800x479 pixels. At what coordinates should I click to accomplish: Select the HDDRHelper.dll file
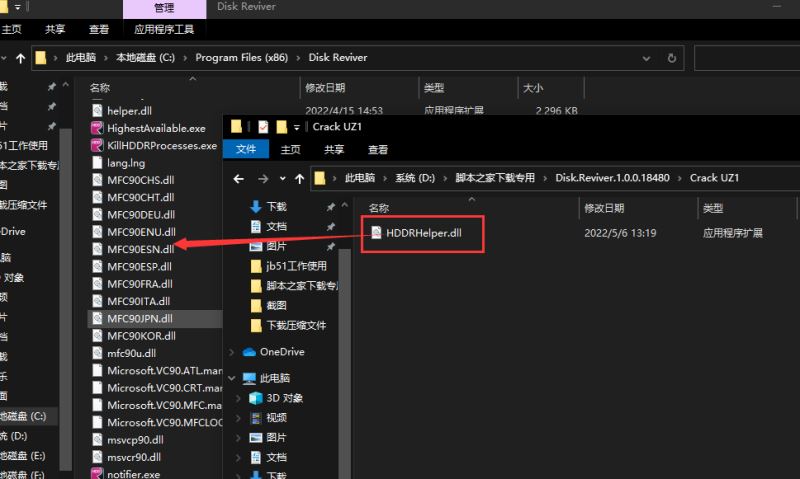pos(423,233)
